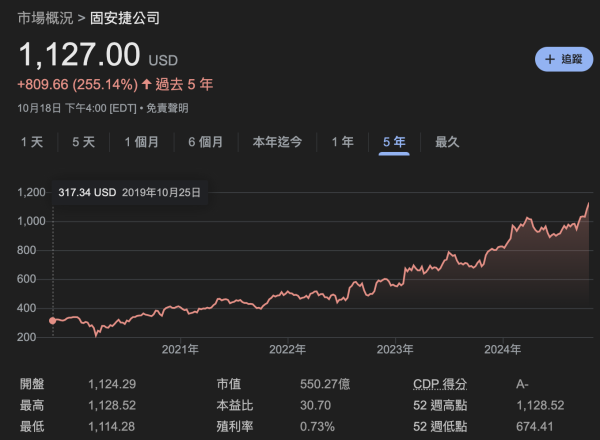Click the 追蹤 follow button
Image resolution: width=600 pixels, height=440 pixels.
click(564, 59)
